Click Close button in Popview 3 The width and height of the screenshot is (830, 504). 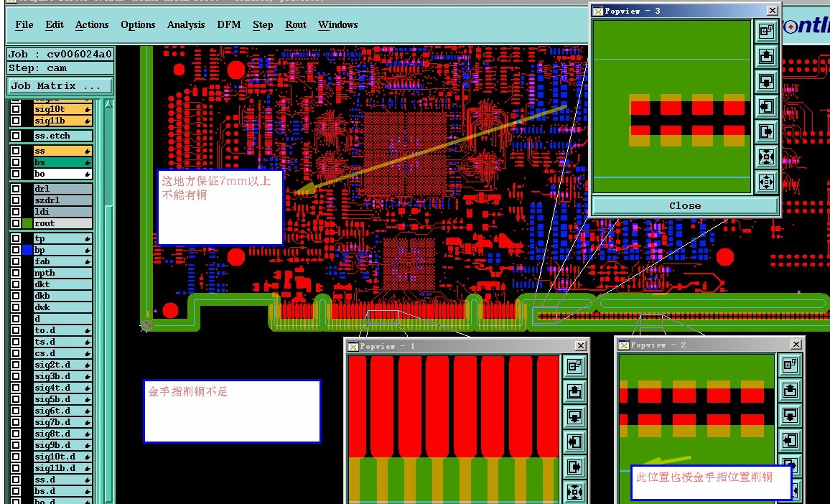click(684, 206)
